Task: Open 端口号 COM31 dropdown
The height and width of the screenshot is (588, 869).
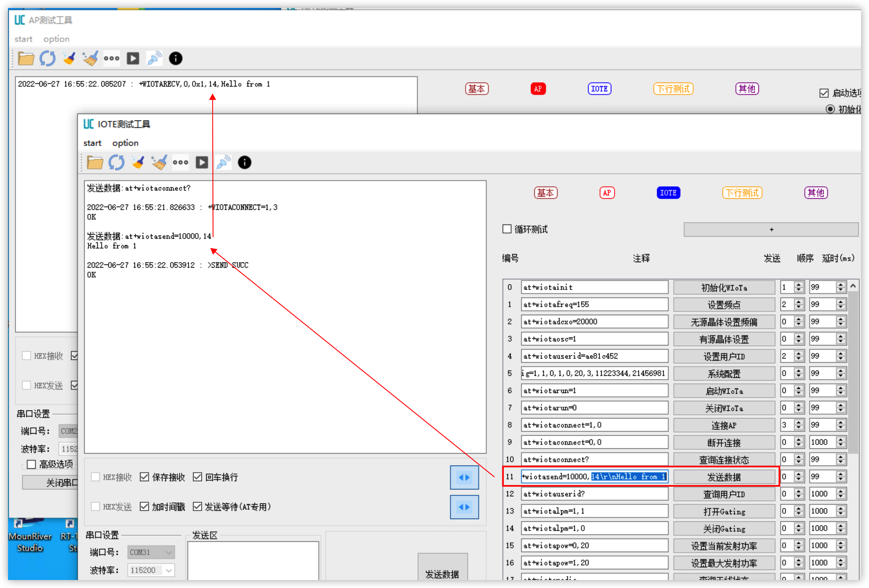Action: tap(151, 552)
